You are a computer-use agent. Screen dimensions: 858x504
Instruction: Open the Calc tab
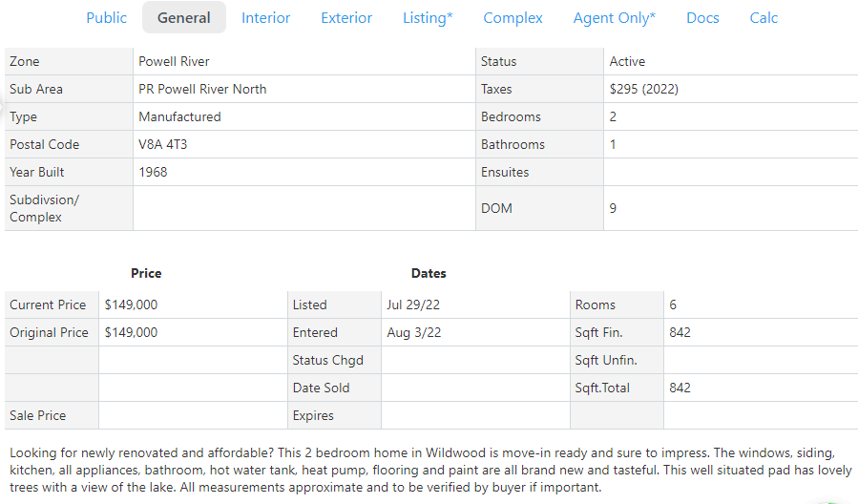click(x=764, y=18)
